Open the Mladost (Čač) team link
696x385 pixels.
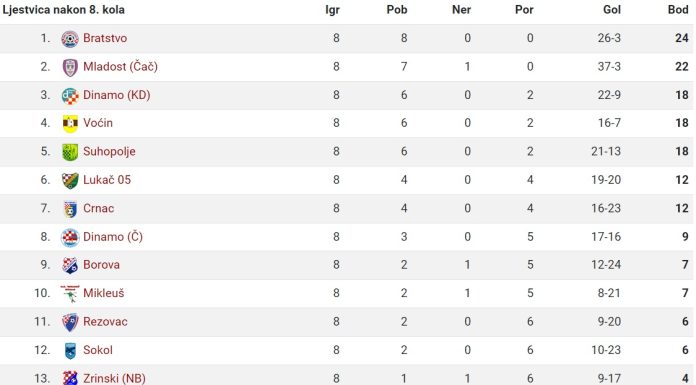click(120, 67)
